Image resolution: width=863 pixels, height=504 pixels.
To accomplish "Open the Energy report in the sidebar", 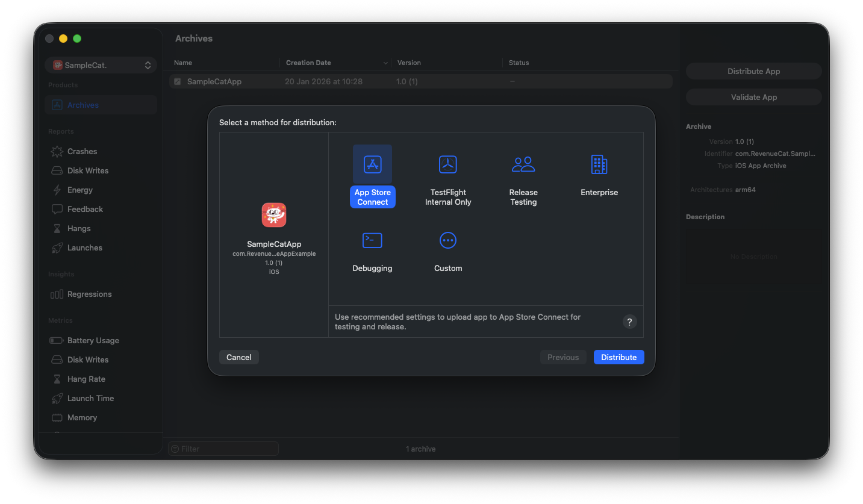I will (x=80, y=190).
